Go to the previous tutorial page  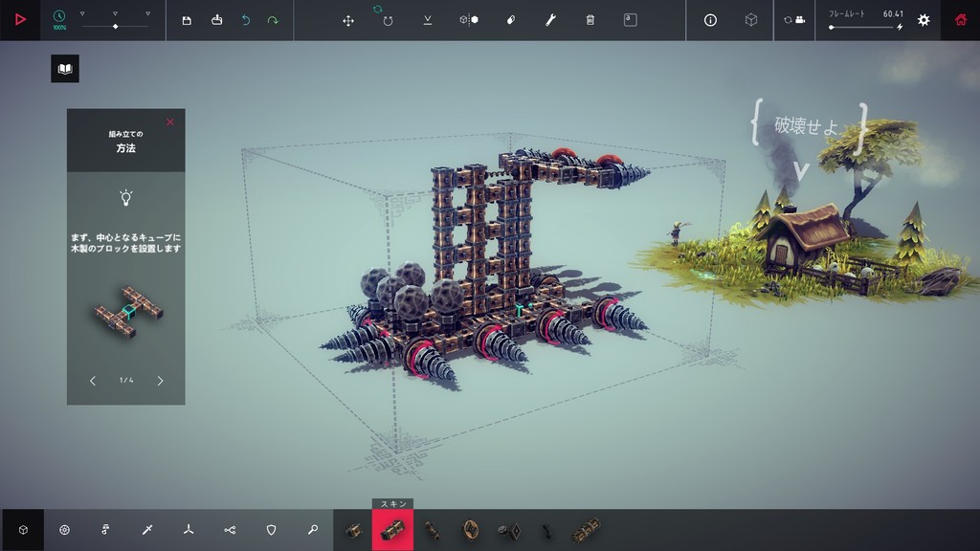[93, 381]
